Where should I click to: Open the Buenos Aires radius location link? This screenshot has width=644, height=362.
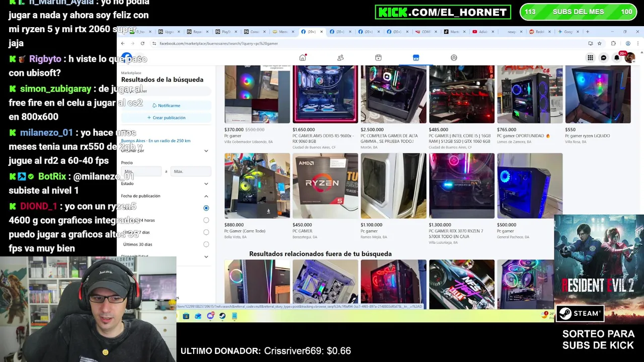pos(156,141)
